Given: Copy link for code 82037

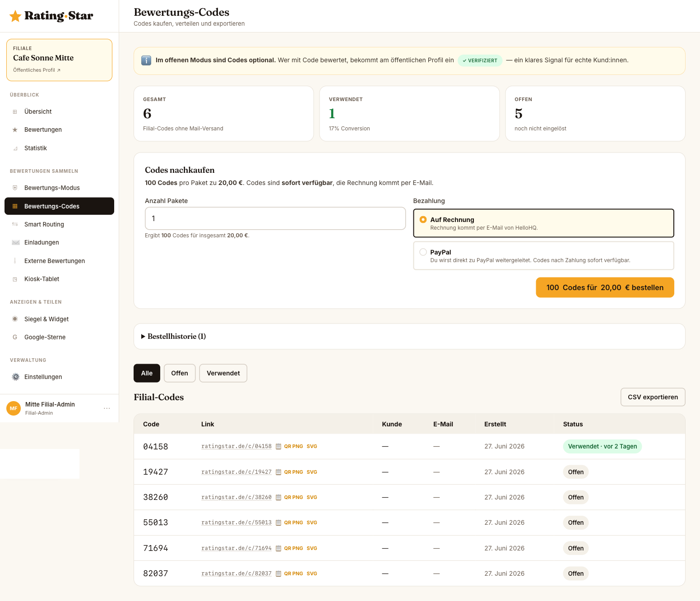Looking at the screenshot, I should pyautogui.click(x=278, y=573).
